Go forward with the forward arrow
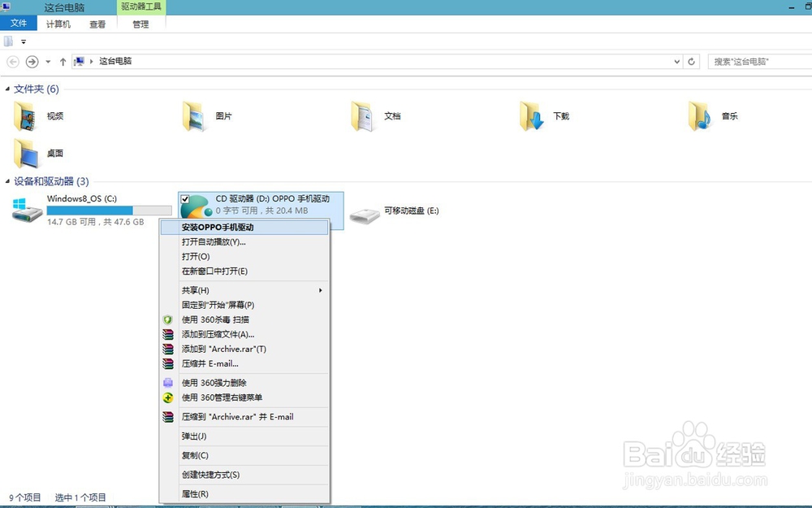Screen dimensions: 812x508 32,62
